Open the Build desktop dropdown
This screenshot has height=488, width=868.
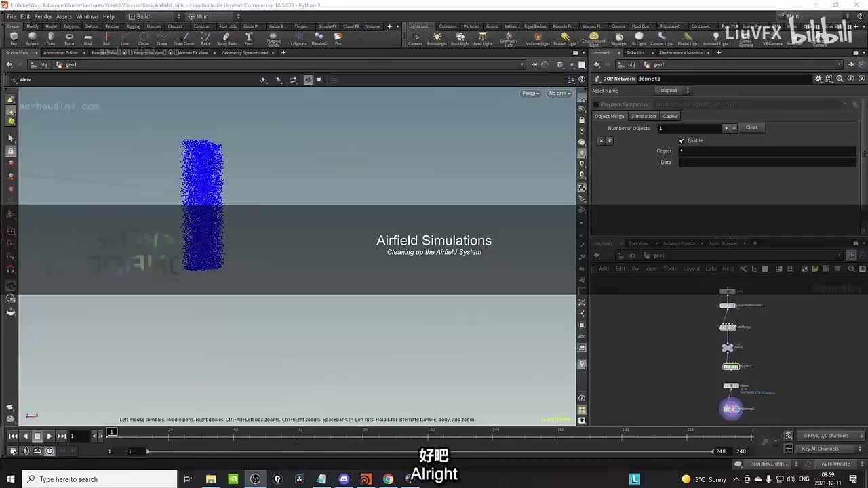155,16
